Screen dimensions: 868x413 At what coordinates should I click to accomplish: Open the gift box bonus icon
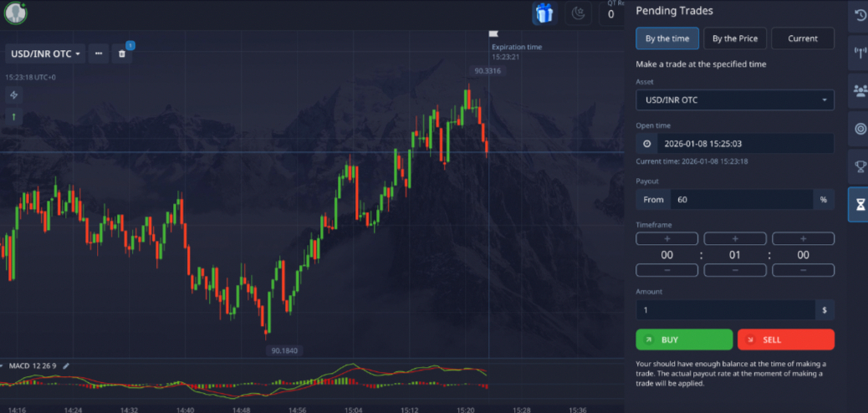[544, 13]
